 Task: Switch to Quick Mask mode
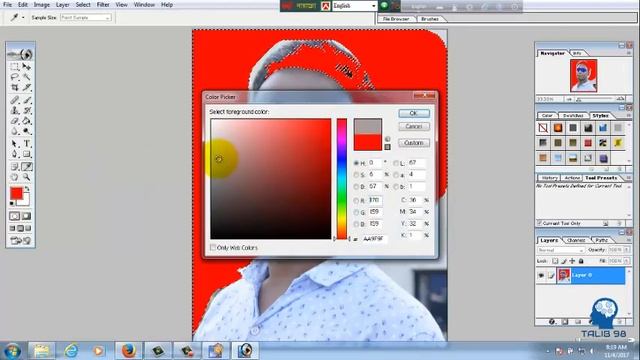(27, 216)
